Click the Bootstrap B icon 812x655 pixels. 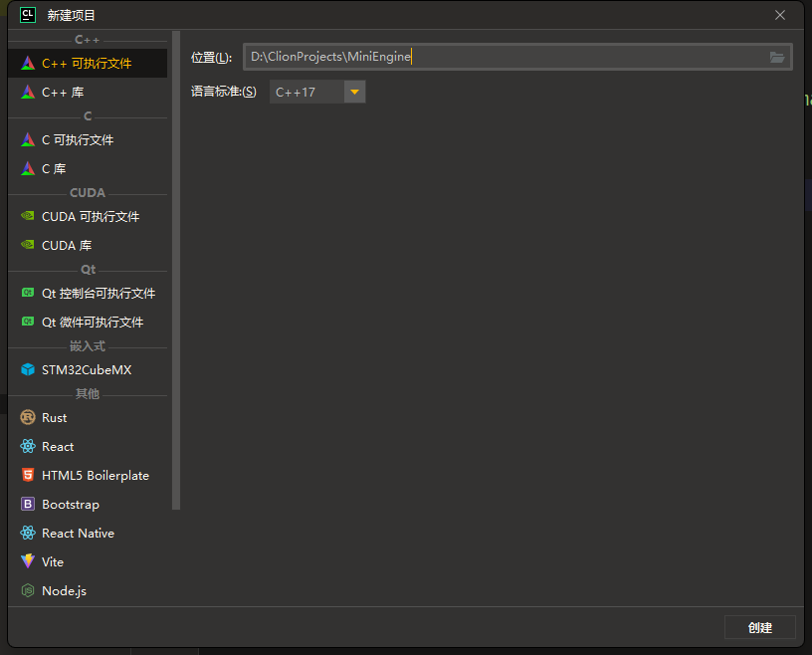click(x=28, y=504)
